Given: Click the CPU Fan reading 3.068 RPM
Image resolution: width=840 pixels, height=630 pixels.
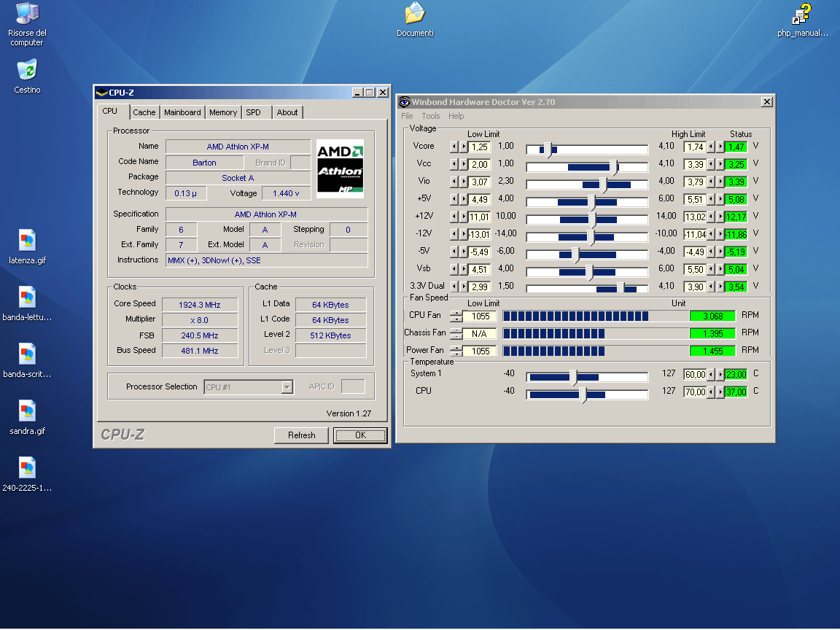Looking at the screenshot, I should (713, 316).
